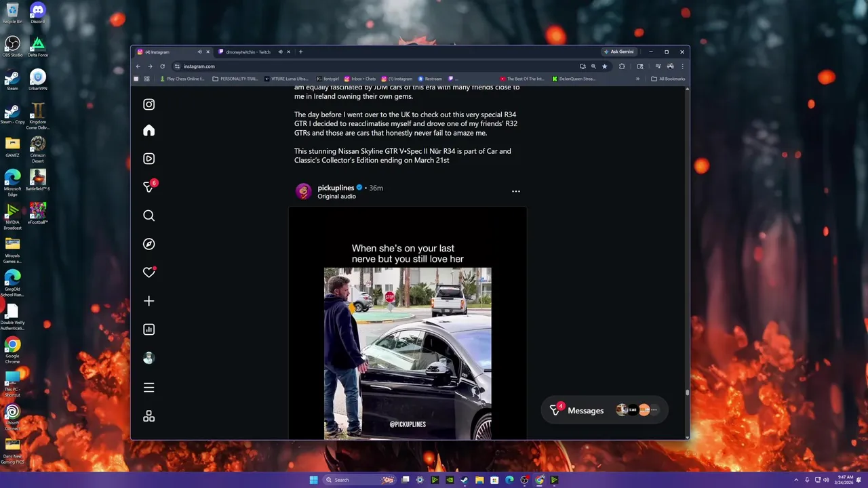The height and width of the screenshot is (488, 868).
Task: Click Windows taskbar Search box
Action: point(359,480)
